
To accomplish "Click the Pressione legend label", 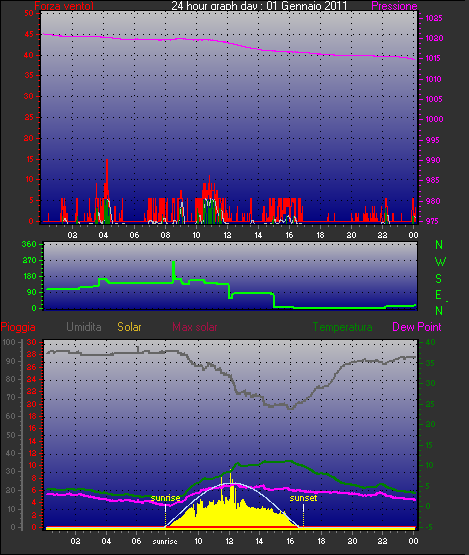I will coord(394,6).
